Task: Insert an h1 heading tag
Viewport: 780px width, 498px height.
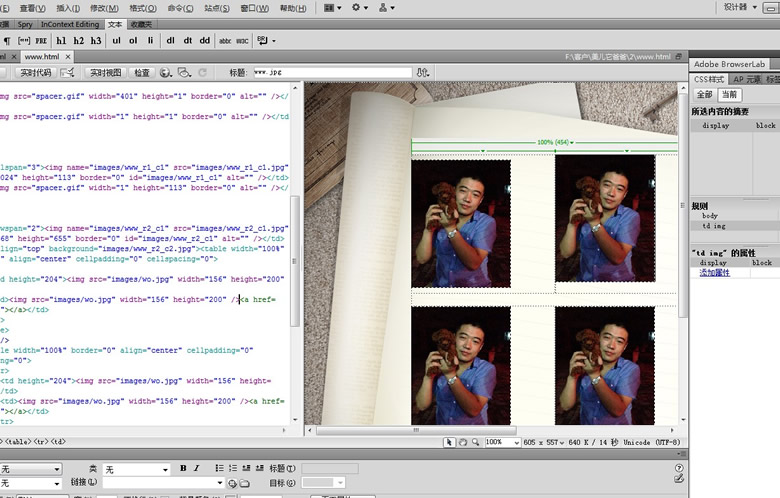Action: tap(62, 41)
